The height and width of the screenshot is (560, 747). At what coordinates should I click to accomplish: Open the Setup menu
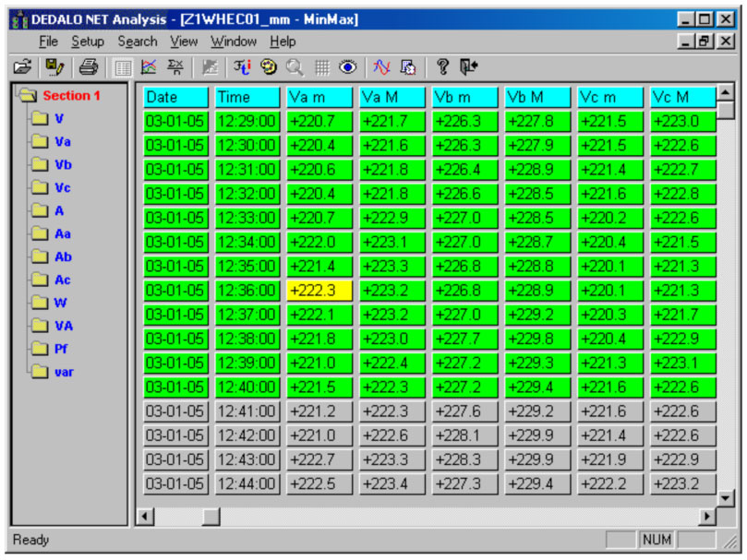tap(88, 42)
